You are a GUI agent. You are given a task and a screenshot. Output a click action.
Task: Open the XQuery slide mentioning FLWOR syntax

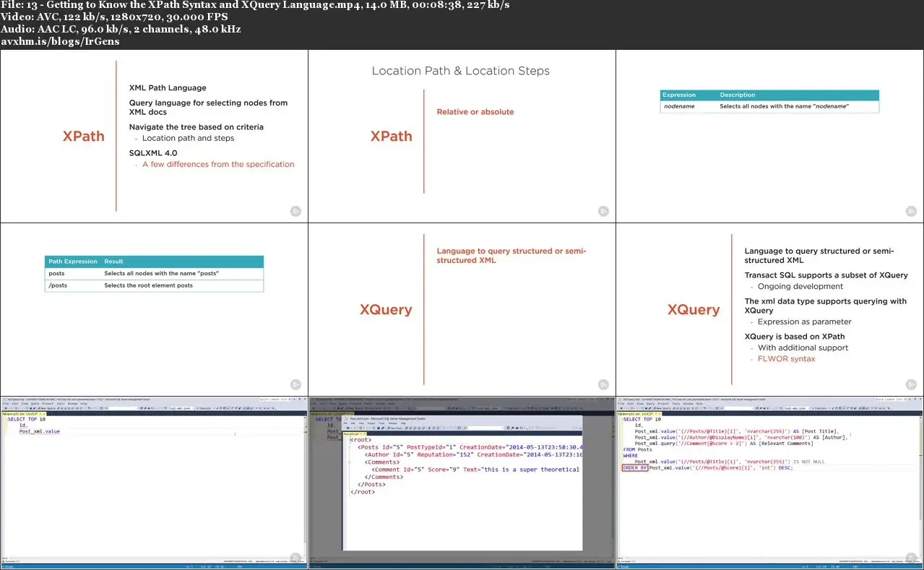pyautogui.click(x=769, y=309)
